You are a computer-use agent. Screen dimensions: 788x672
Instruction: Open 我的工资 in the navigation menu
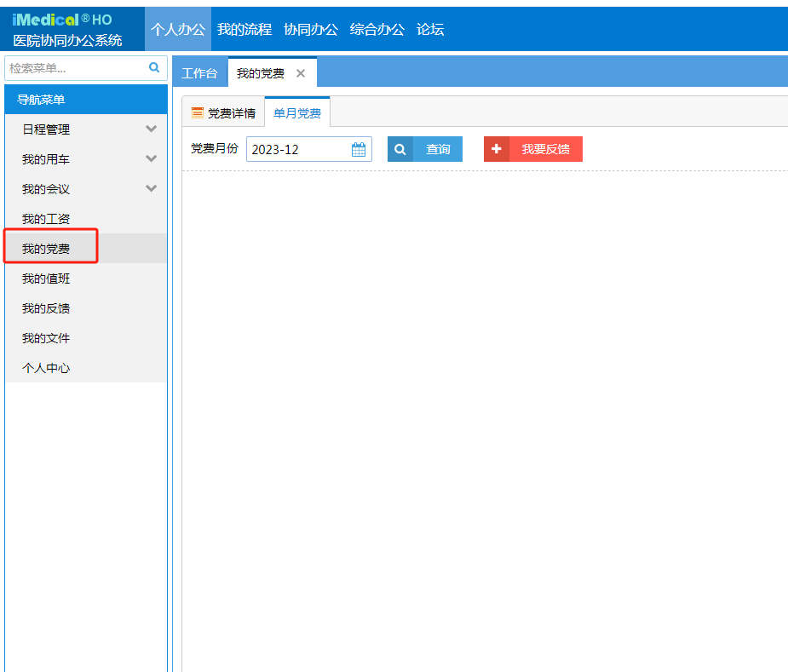point(46,219)
